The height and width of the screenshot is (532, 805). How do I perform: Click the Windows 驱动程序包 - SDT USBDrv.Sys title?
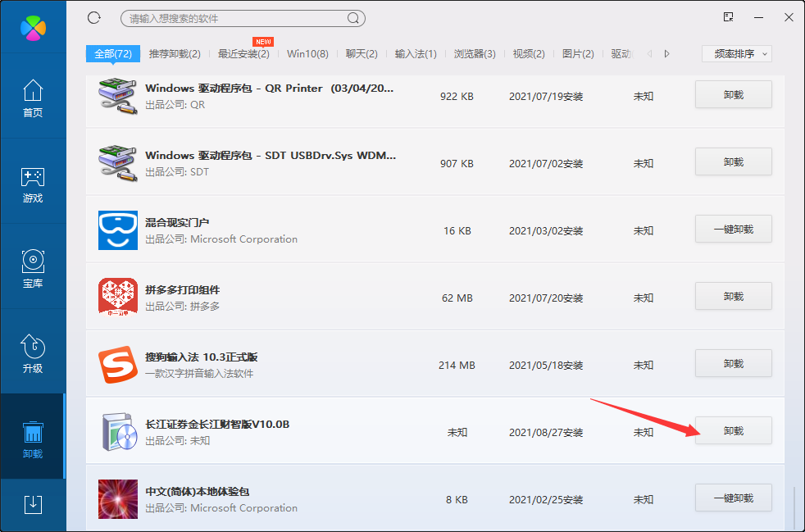tap(271, 155)
